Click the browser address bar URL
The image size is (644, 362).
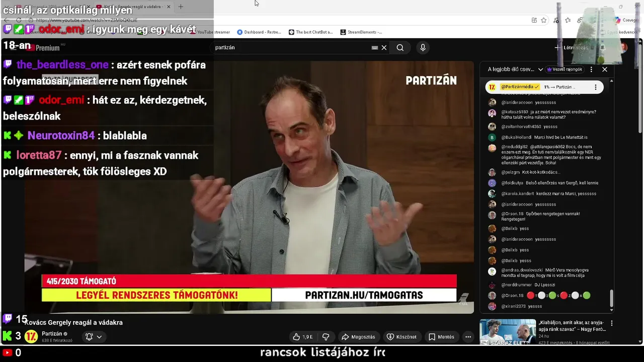pos(87,20)
